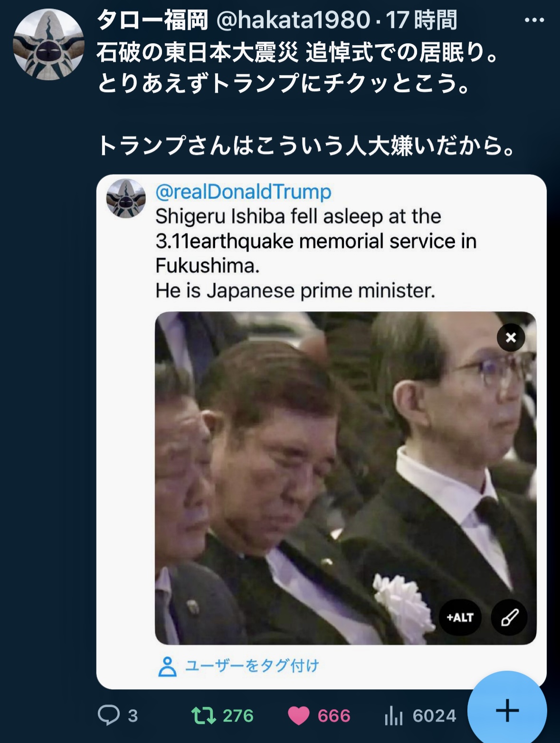Open the media edit brush tool
Screen dimensions: 560x743
coord(510,617)
